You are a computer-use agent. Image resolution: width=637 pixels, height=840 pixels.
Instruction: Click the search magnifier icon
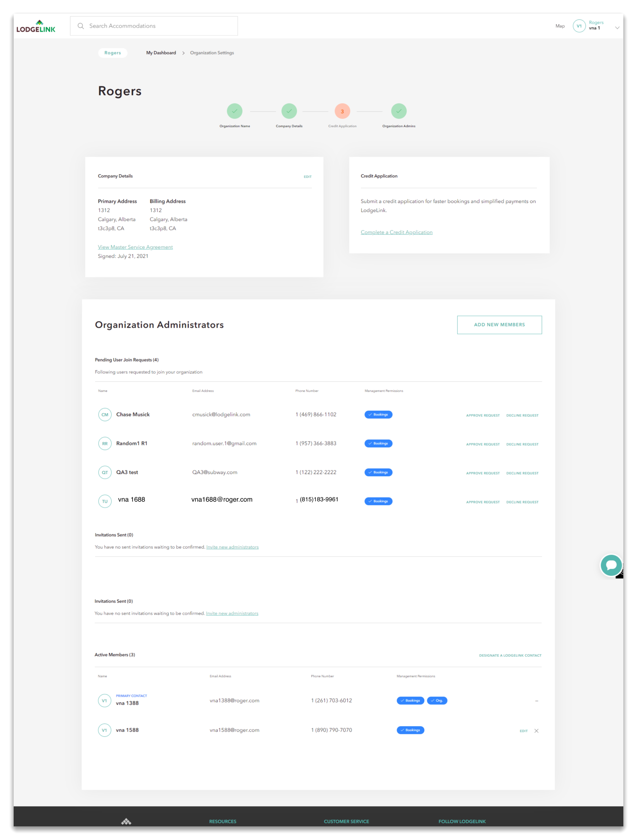(81, 26)
